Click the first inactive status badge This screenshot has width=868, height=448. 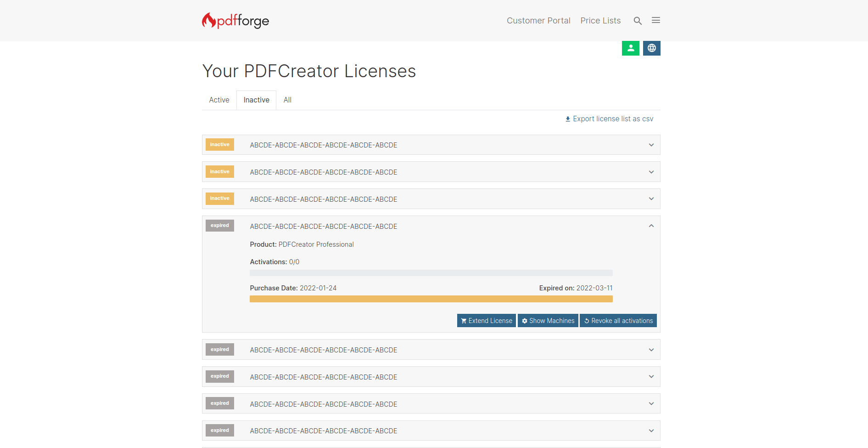[220, 145]
